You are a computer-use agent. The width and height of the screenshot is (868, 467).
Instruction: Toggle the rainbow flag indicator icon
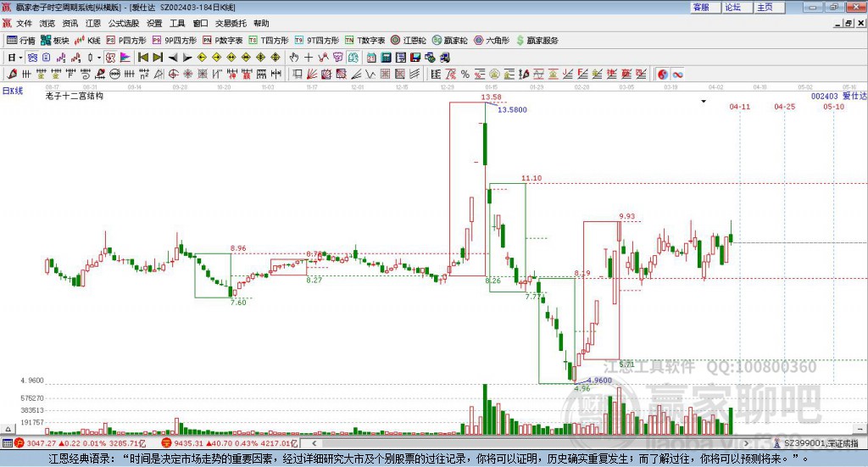tap(125, 58)
